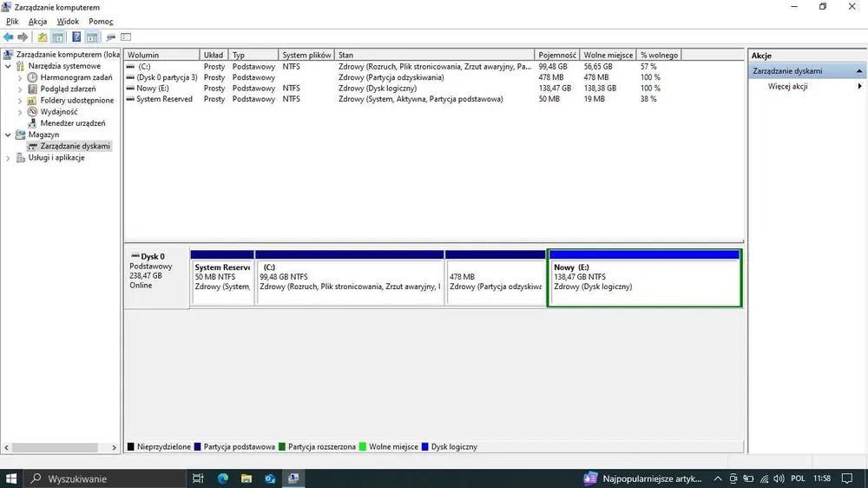The height and width of the screenshot is (488, 868).
Task: Select the Nowy (E:) partition block
Action: [644, 278]
